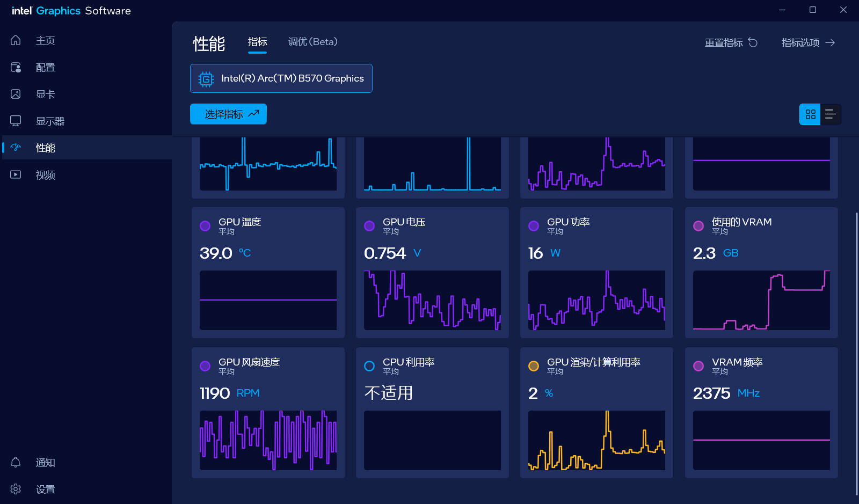This screenshot has height=504, width=859.
Task: Click the GPU 功率 color dot
Action: coord(534,226)
